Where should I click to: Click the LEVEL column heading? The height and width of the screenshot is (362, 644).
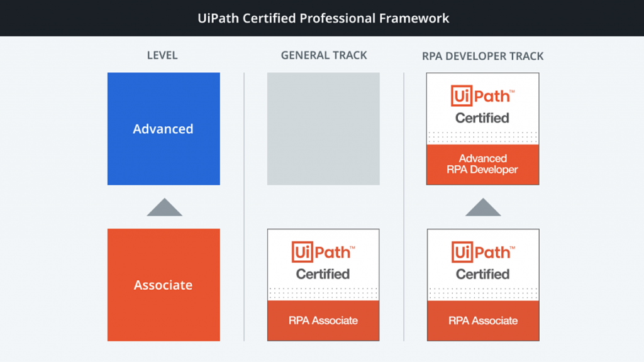click(162, 55)
